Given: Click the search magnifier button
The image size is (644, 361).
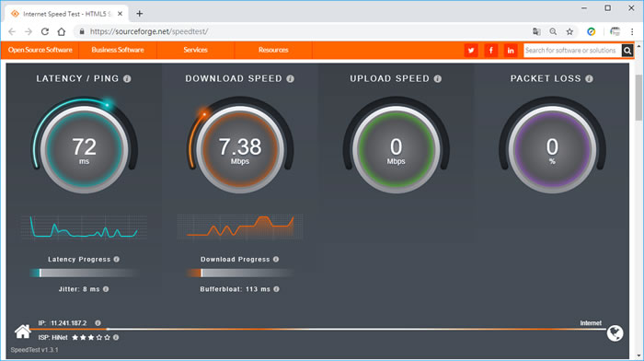Looking at the screenshot, I should point(627,51).
